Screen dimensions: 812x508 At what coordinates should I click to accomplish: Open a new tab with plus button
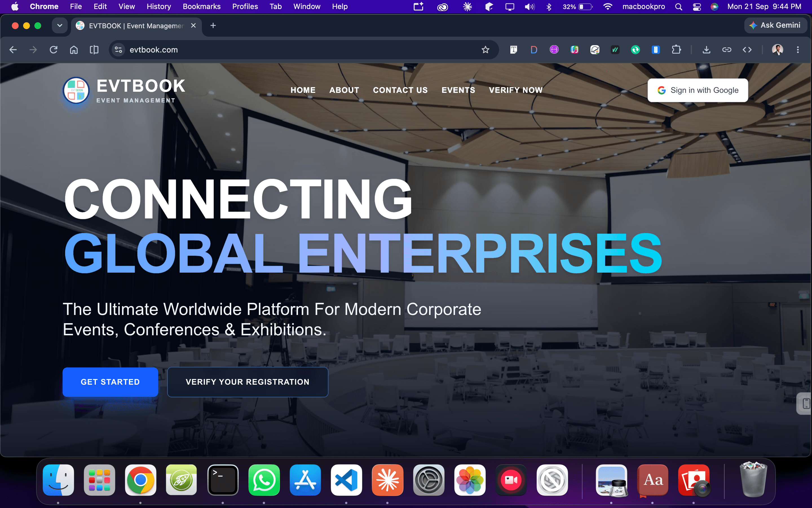tap(213, 25)
